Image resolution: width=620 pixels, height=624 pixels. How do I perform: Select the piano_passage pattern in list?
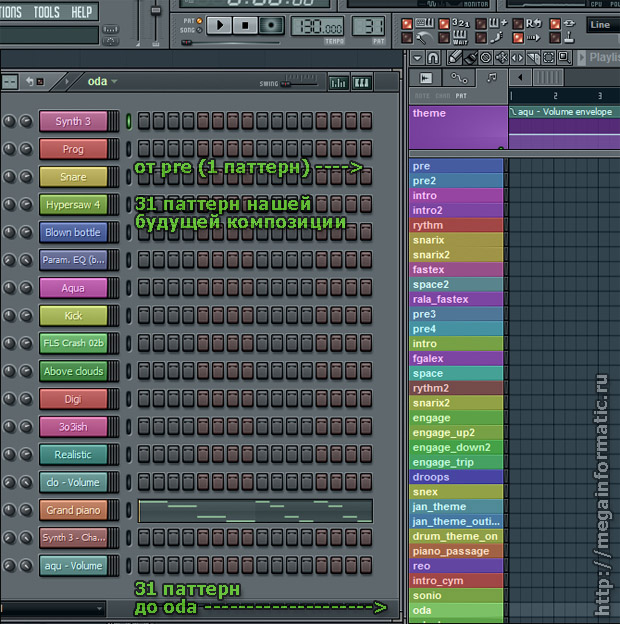(456, 551)
